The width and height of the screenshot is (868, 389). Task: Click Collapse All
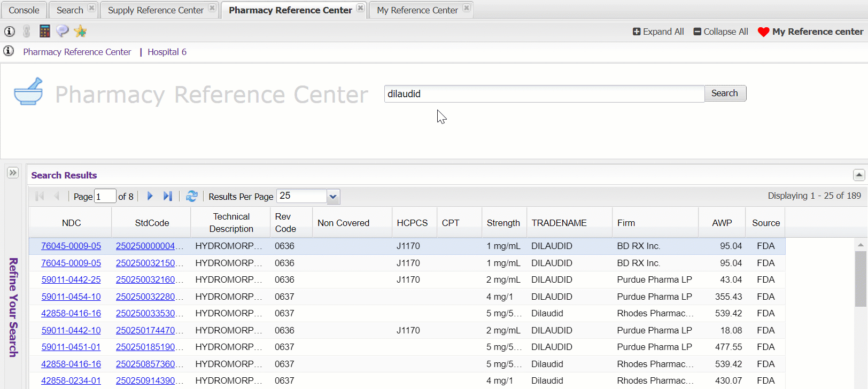coord(720,32)
